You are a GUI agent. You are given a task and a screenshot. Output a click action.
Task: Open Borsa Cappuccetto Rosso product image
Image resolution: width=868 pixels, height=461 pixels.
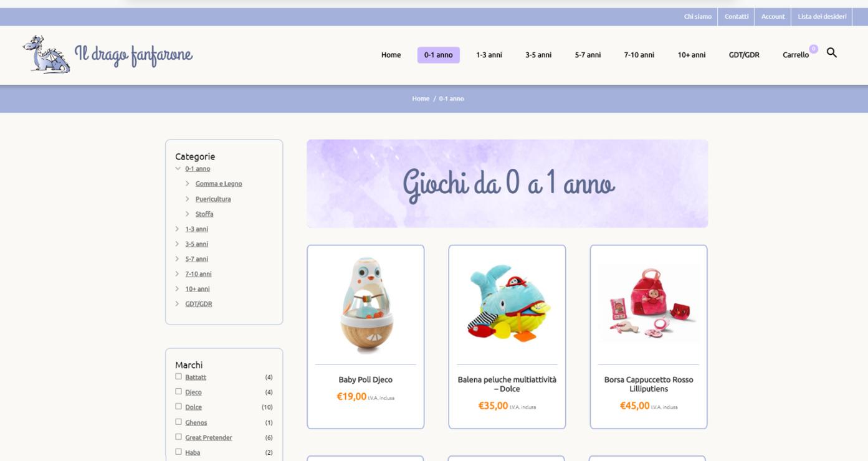[648, 305]
